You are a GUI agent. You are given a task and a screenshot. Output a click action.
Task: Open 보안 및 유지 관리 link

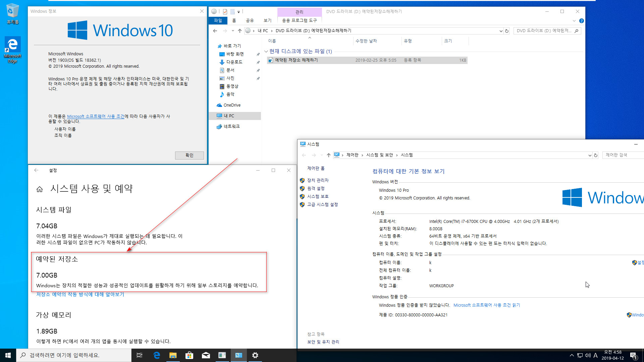click(x=323, y=342)
